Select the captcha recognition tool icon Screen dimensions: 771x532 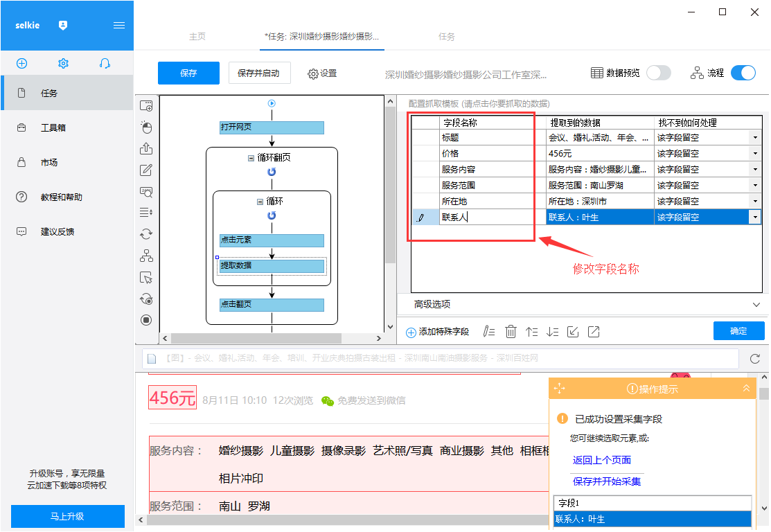(146, 192)
